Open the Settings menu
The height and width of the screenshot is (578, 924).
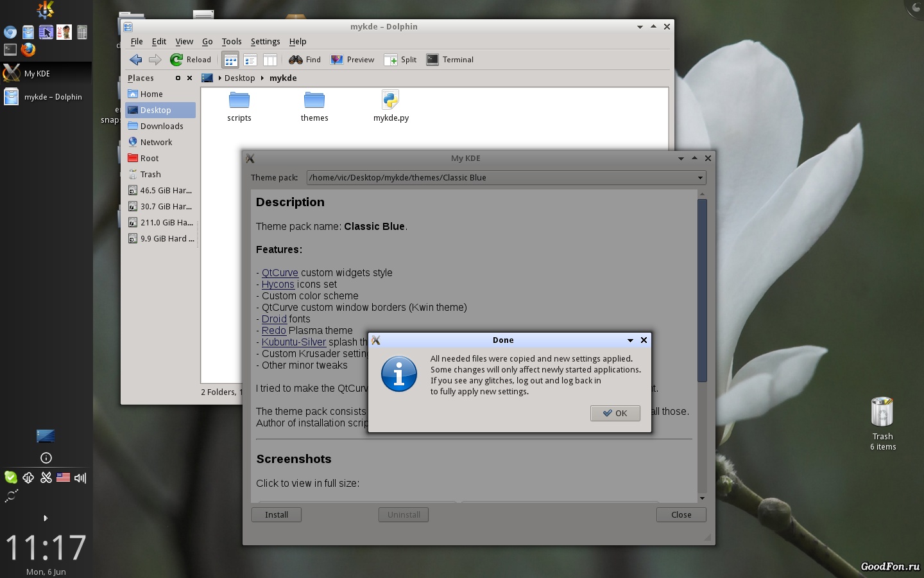click(x=265, y=41)
